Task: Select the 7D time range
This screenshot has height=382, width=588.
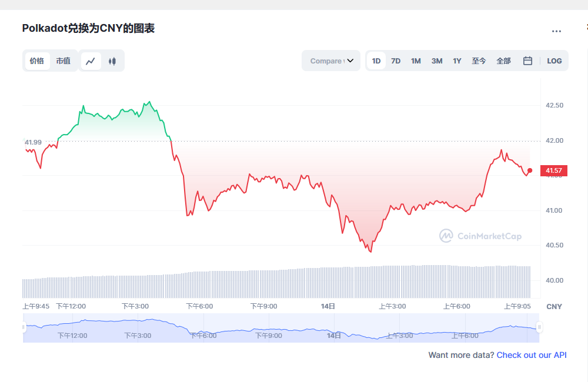Action: pyautogui.click(x=396, y=61)
